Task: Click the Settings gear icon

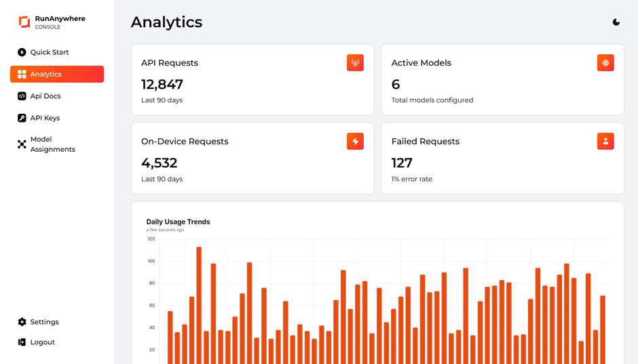Action: [x=22, y=322]
